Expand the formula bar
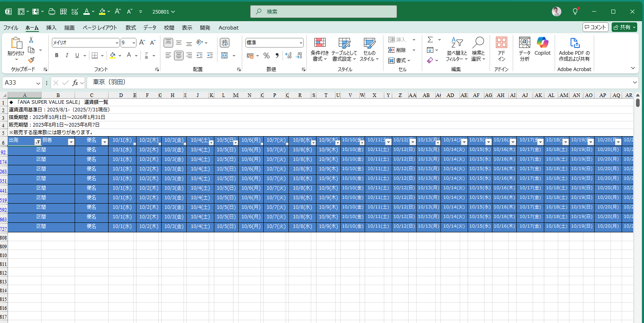Screen dimensions: 644x323 (x=635, y=83)
